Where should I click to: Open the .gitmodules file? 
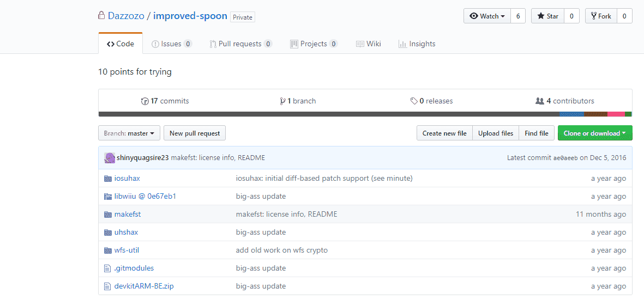click(x=134, y=268)
